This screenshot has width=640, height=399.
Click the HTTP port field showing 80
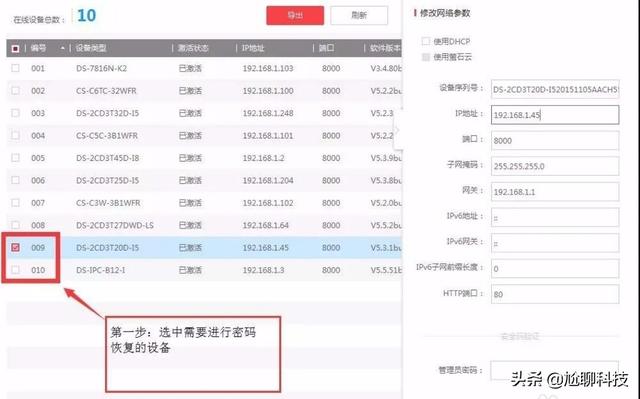[555, 294]
